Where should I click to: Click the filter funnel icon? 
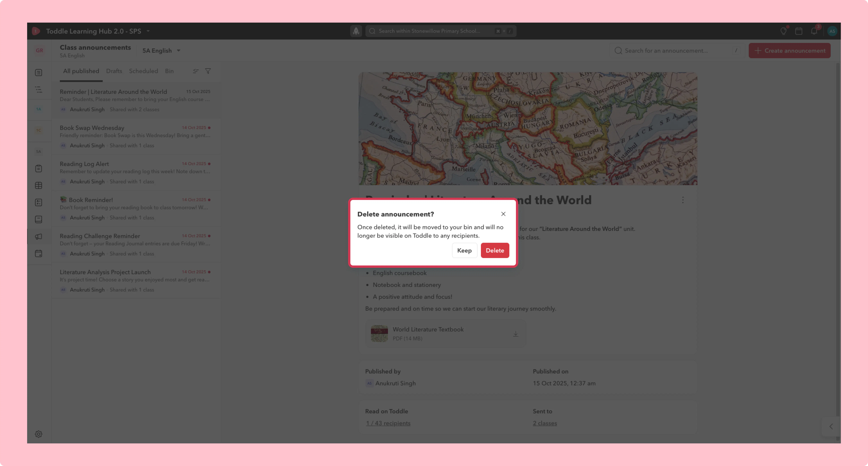click(x=208, y=71)
